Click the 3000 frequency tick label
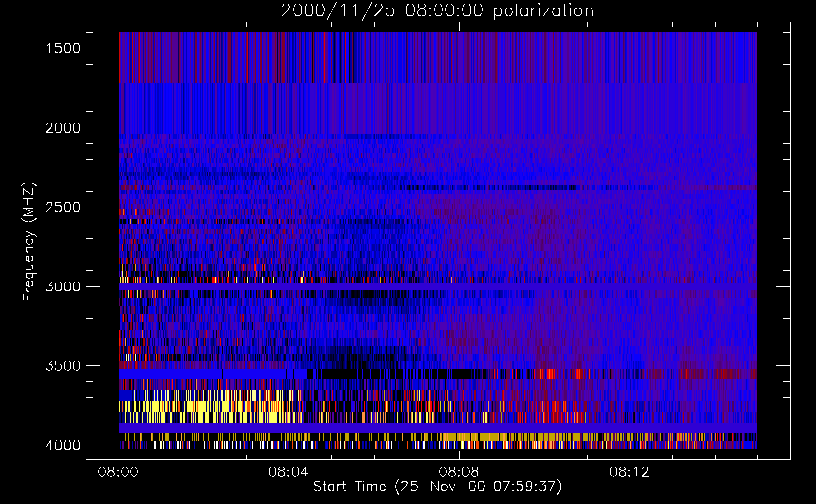816x504 pixels. [63, 287]
